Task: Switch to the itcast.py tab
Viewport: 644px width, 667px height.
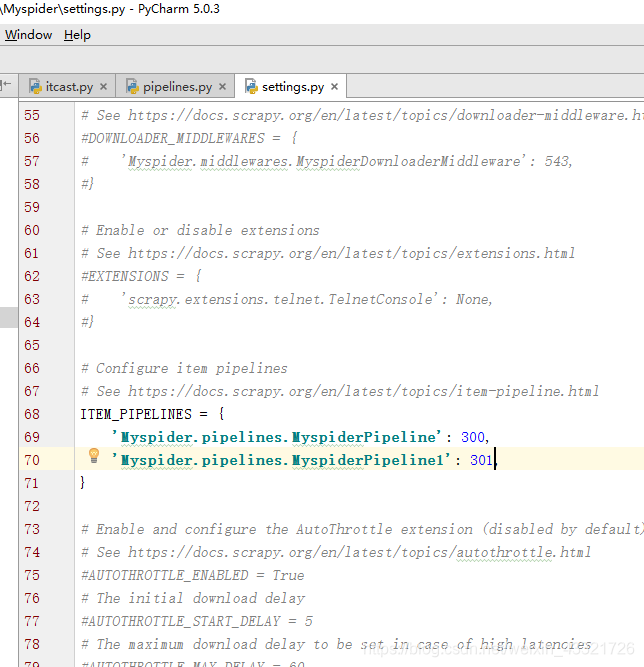Action: click(x=69, y=87)
